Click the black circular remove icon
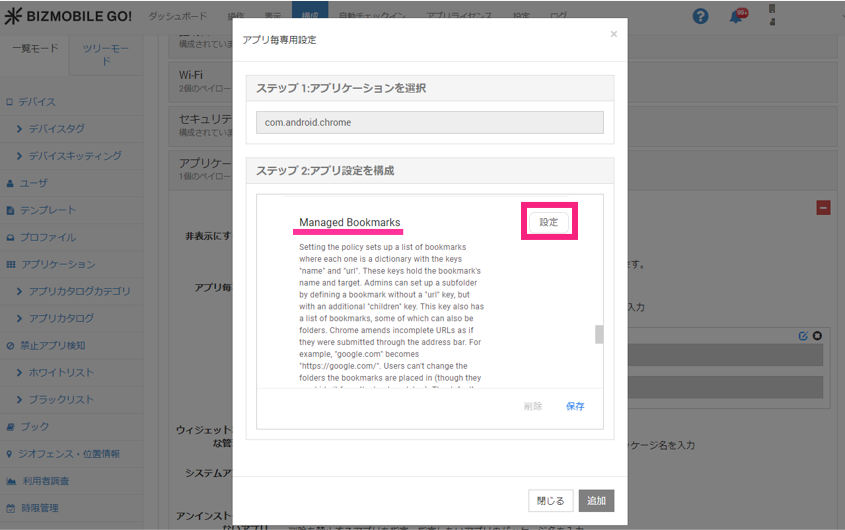The height and width of the screenshot is (530, 845). (x=817, y=335)
